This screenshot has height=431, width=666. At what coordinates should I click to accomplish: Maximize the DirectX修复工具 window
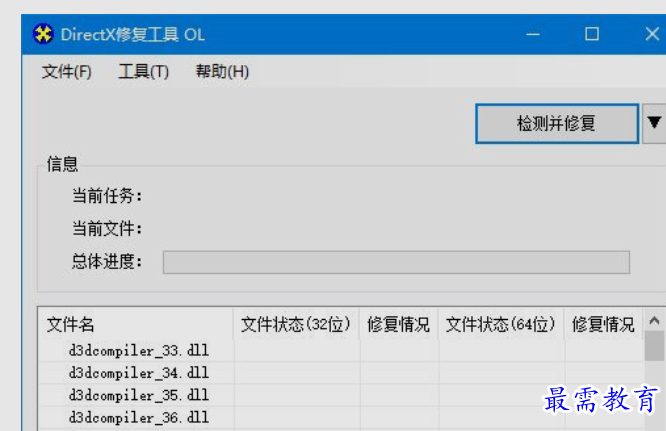coord(592,34)
